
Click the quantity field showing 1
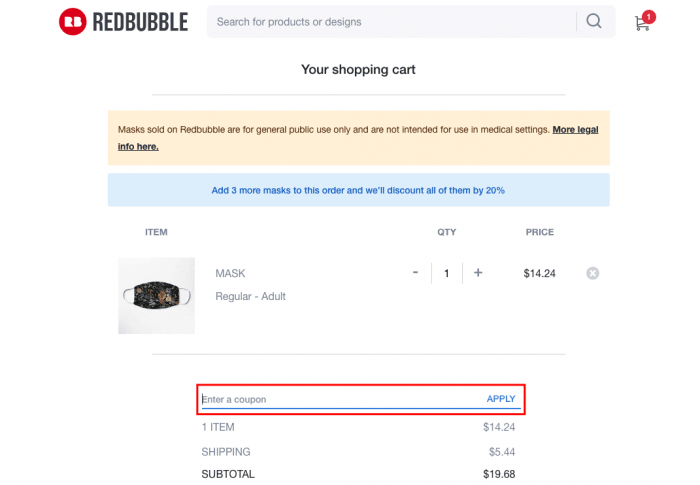point(446,273)
